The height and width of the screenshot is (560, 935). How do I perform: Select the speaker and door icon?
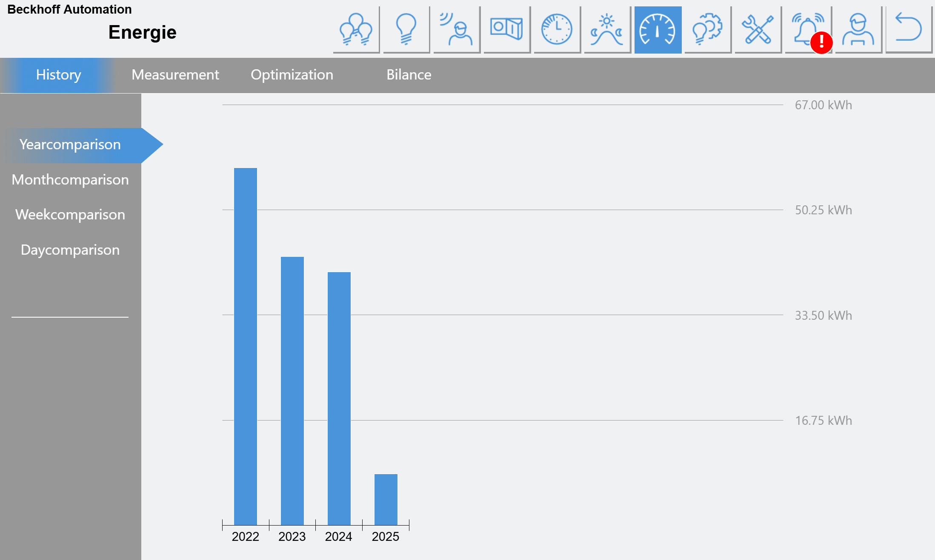click(507, 30)
